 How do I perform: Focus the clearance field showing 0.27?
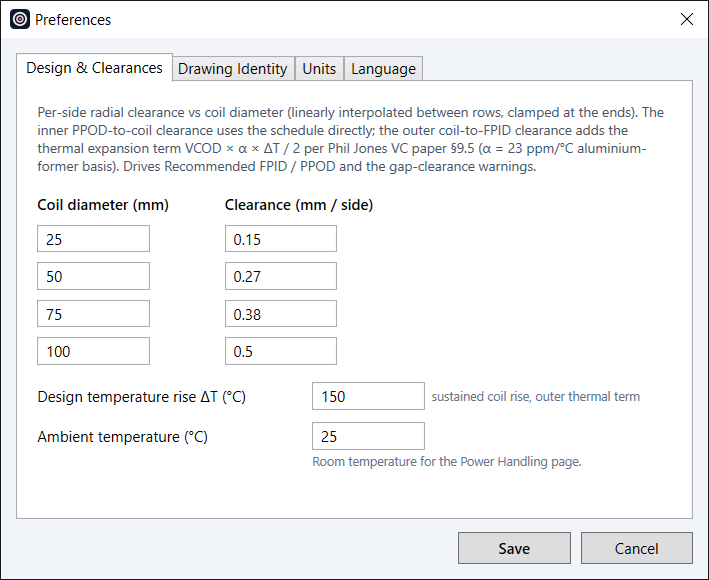281,276
